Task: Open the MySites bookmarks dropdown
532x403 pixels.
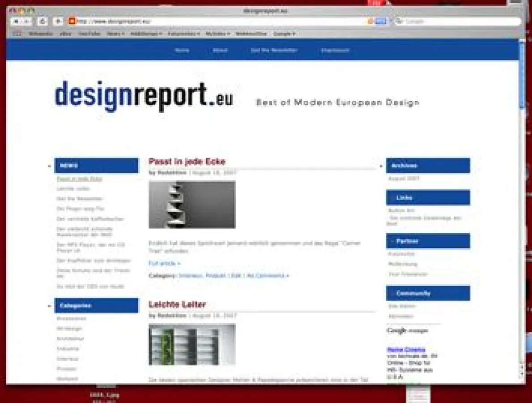Action: point(219,33)
